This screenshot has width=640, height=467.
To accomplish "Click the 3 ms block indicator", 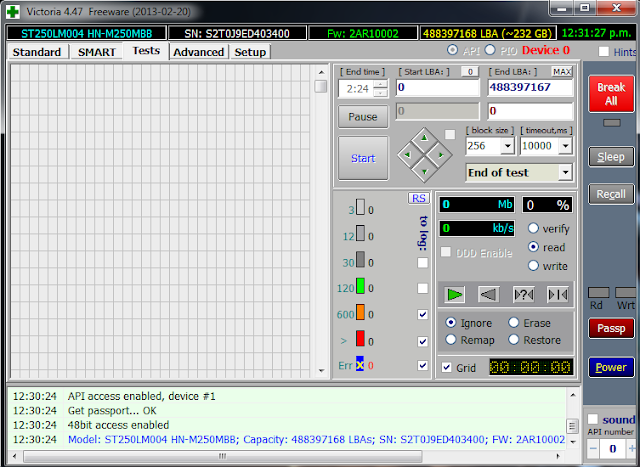I will coord(360,207).
